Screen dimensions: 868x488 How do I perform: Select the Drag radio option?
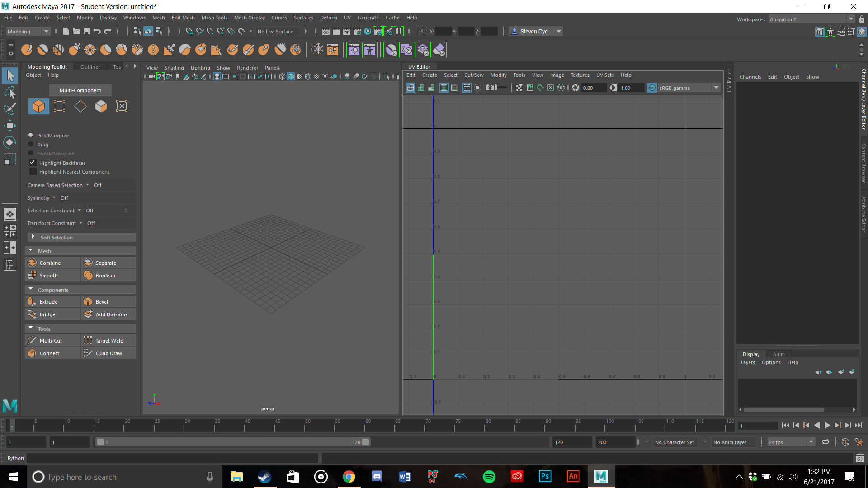click(x=31, y=144)
